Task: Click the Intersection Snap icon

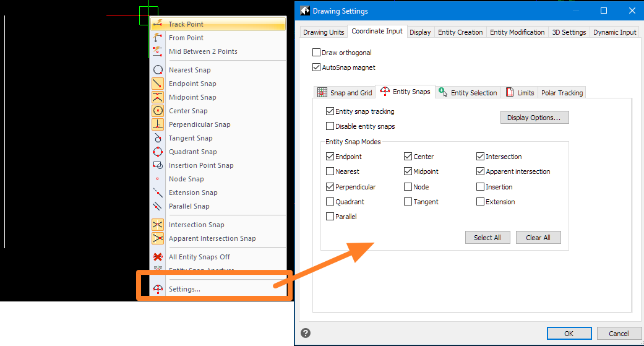Action: click(158, 225)
